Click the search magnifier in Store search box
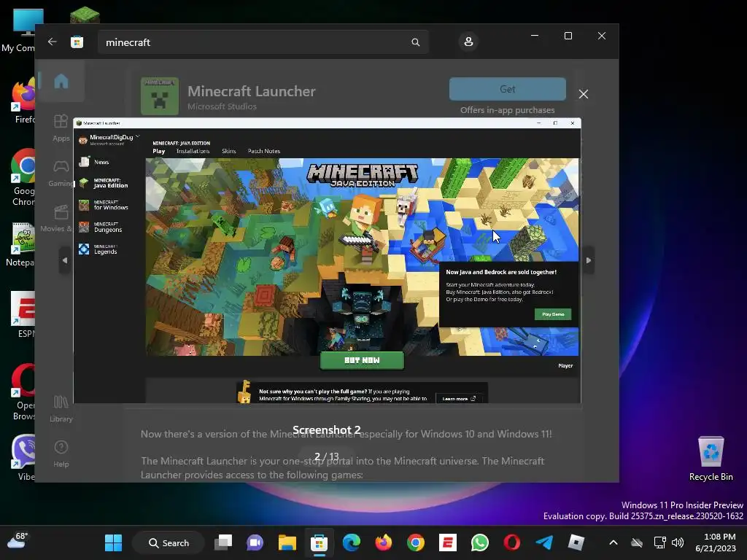 [x=415, y=42]
